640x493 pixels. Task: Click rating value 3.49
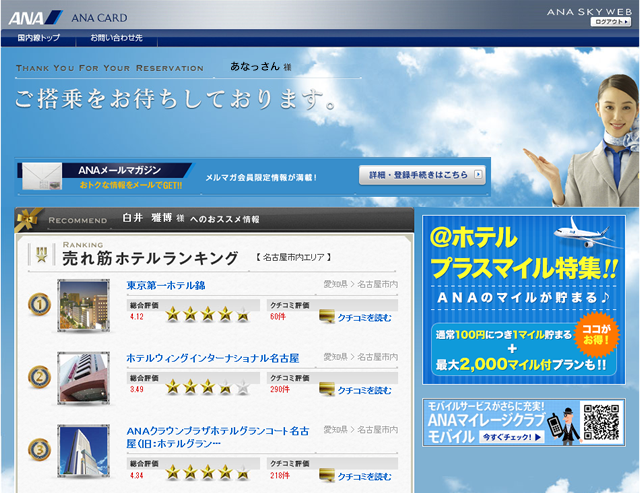tap(137, 389)
